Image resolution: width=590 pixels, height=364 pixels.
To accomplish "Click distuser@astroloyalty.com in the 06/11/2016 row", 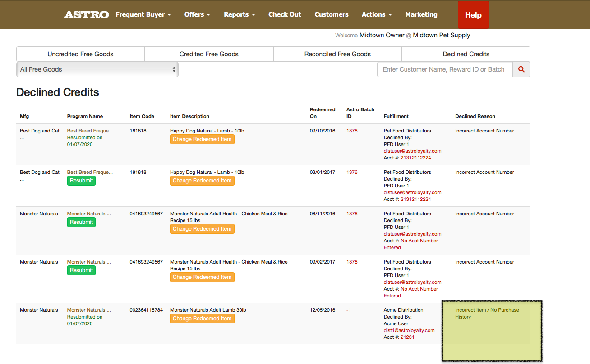I will click(x=412, y=234).
